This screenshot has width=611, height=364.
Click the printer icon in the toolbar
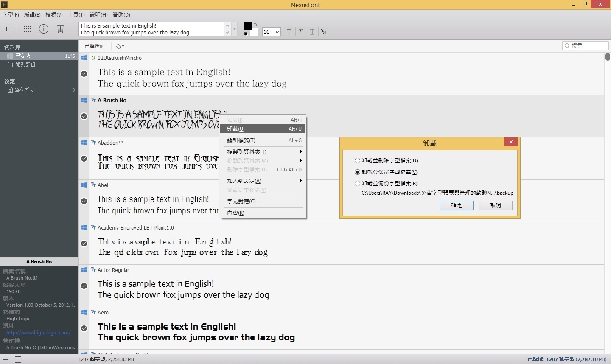point(11,29)
